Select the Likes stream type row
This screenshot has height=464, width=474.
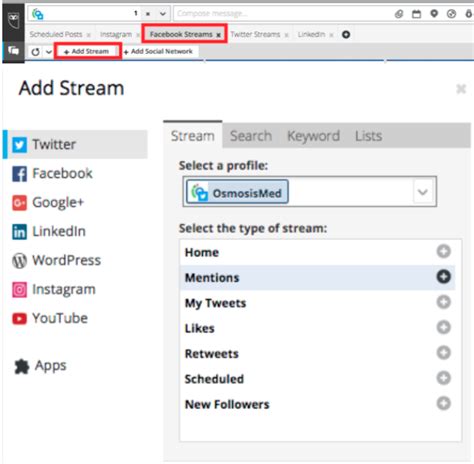[317, 328]
